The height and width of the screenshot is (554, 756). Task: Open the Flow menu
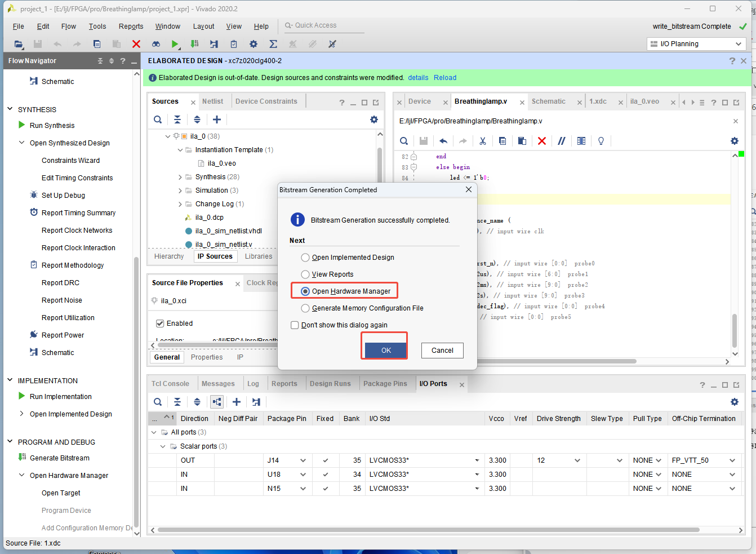69,26
